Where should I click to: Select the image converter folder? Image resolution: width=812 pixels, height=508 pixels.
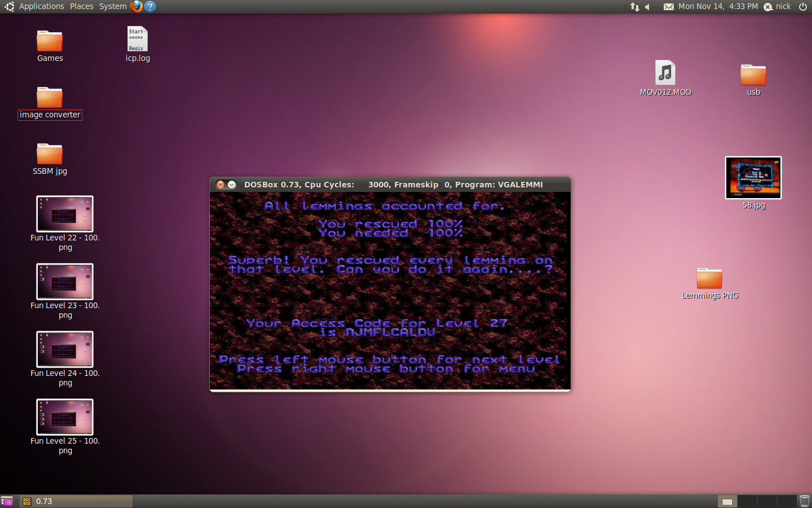pos(50,98)
